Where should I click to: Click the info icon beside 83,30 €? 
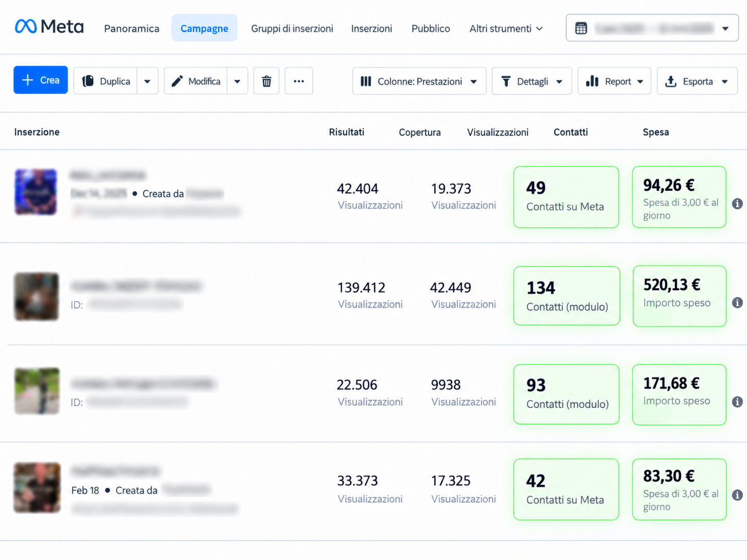point(738,495)
